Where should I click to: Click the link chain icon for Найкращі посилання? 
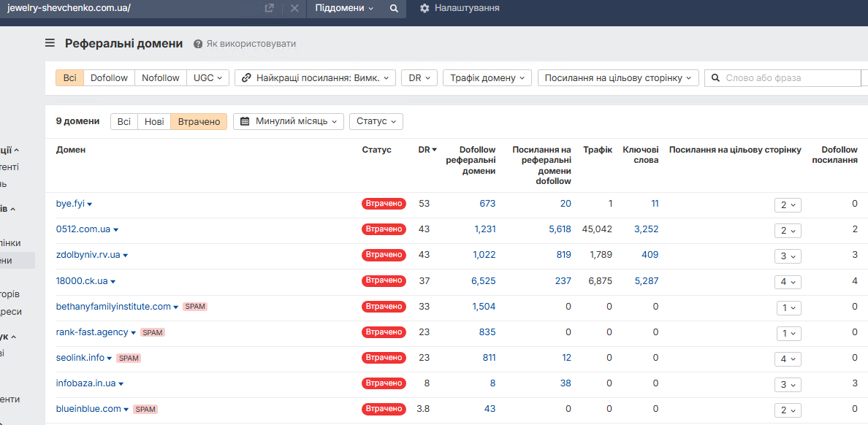point(246,78)
